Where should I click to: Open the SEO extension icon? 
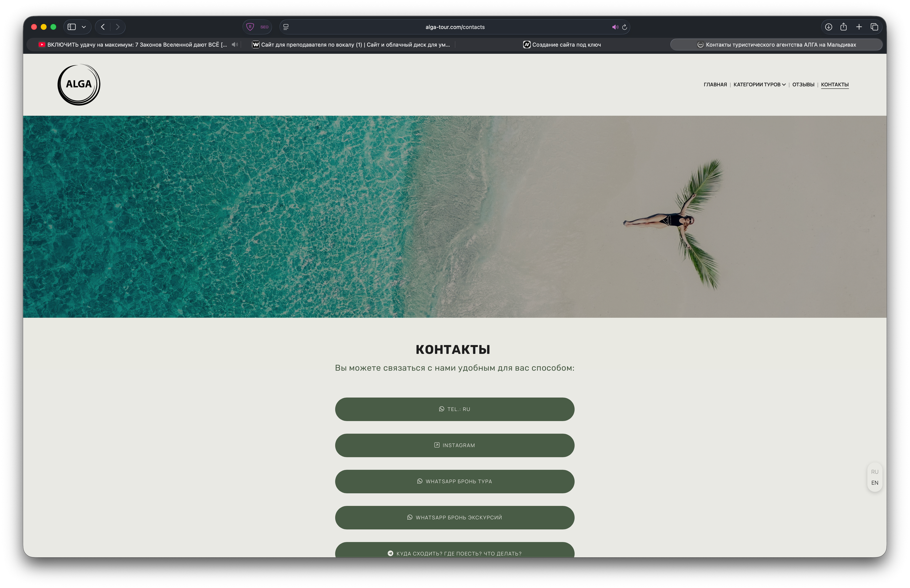pyautogui.click(x=264, y=27)
